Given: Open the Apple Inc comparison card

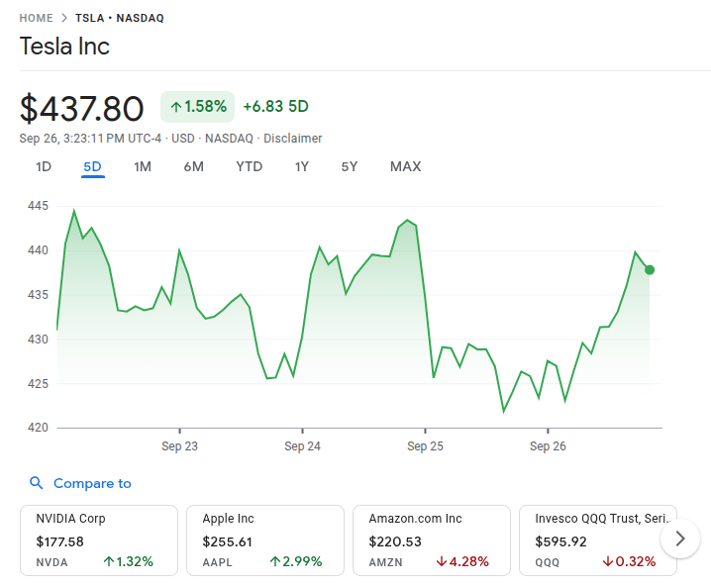Looking at the screenshot, I should [265, 540].
